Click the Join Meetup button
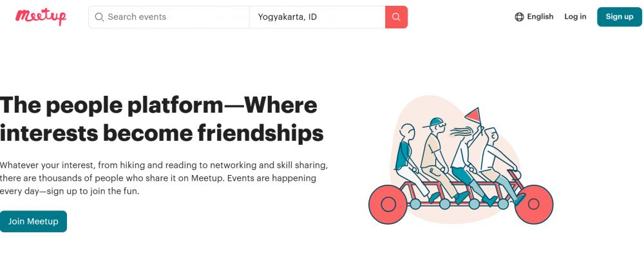The image size is (644, 278). (33, 221)
